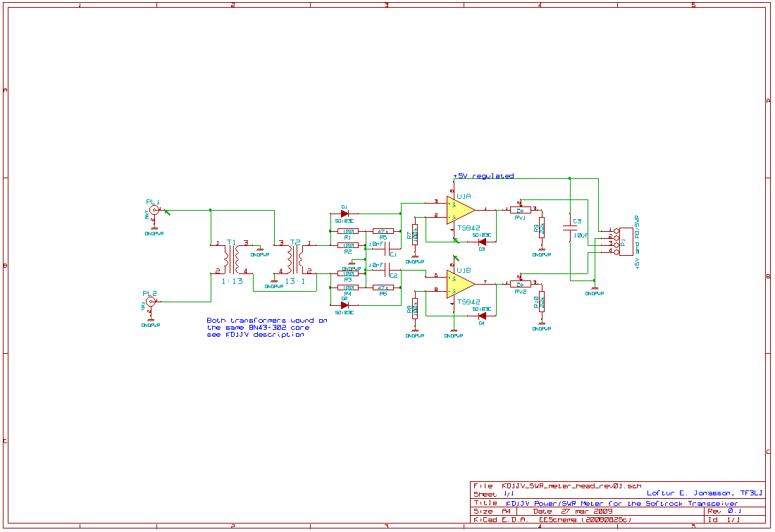The height and width of the screenshot is (532, 775).
Task: Select the U1B op-amp symbol
Action: (x=459, y=283)
